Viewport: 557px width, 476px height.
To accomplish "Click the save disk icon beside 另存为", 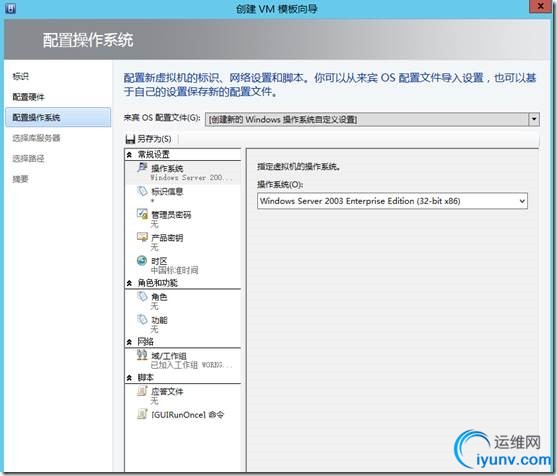I will click(130, 139).
